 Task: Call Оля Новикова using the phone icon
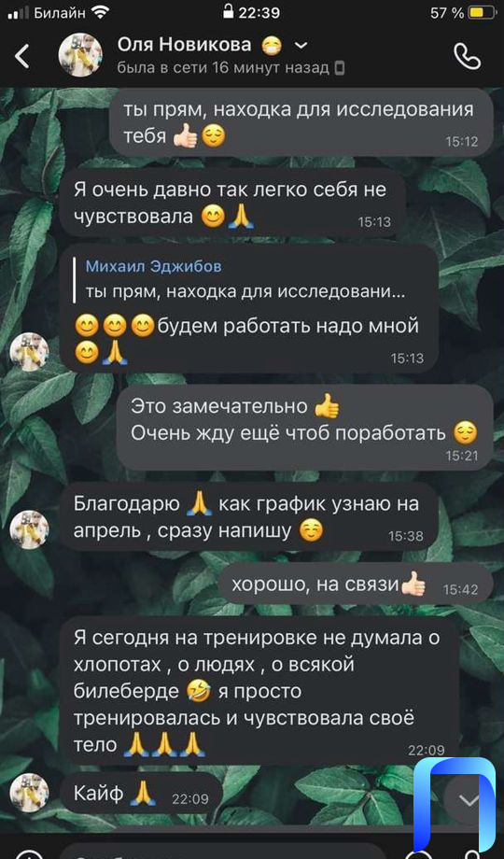(x=468, y=56)
